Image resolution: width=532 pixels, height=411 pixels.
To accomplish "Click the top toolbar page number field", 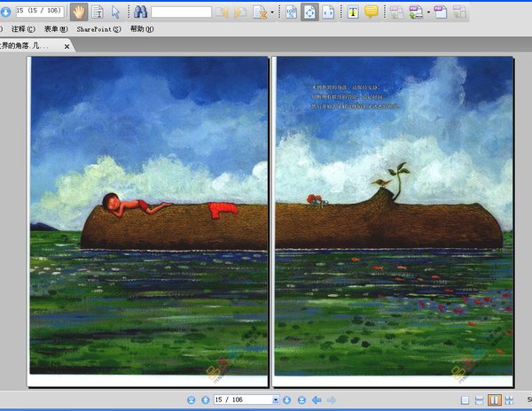I will pos(40,11).
